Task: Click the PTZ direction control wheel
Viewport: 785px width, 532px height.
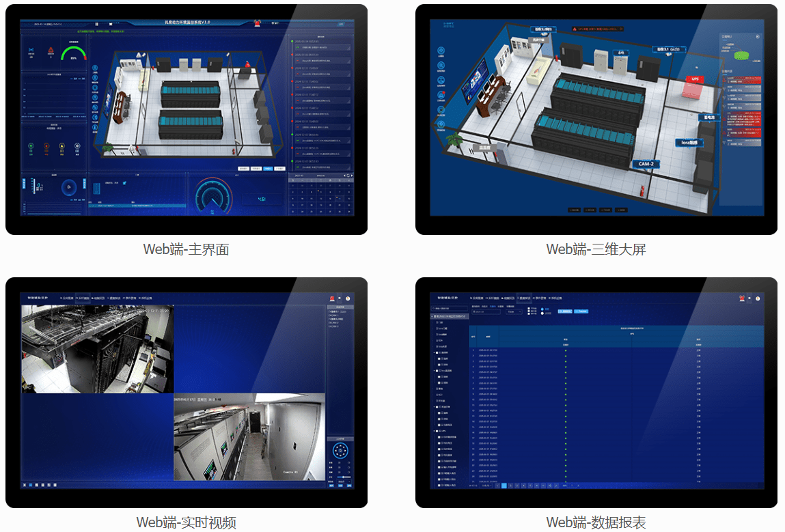Action: 340,451
